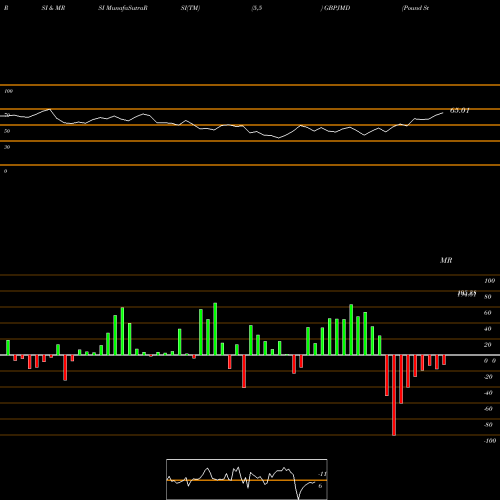Click the 100 label on MR axis

489,281
